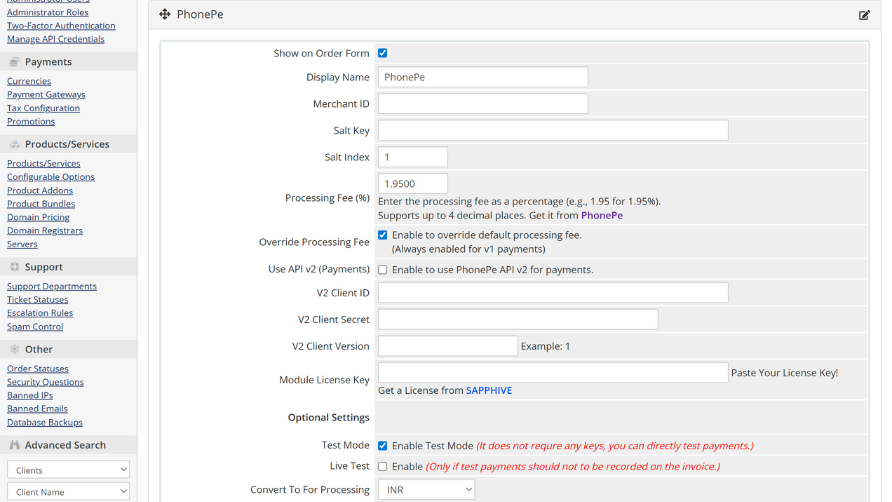The height and width of the screenshot is (502, 892).
Task: Click the purple PhonePe link under Processing Fee
Action: pyautogui.click(x=602, y=215)
